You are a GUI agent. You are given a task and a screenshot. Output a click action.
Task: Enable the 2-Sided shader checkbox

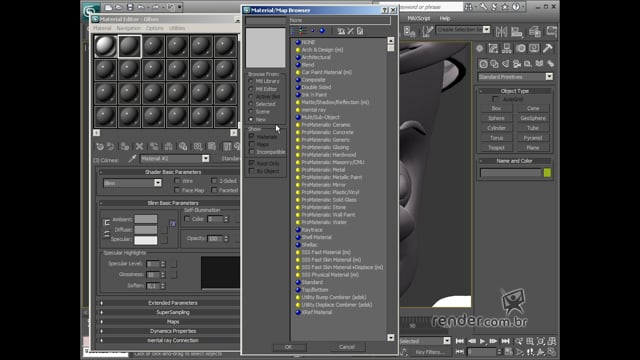tap(214, 181)
